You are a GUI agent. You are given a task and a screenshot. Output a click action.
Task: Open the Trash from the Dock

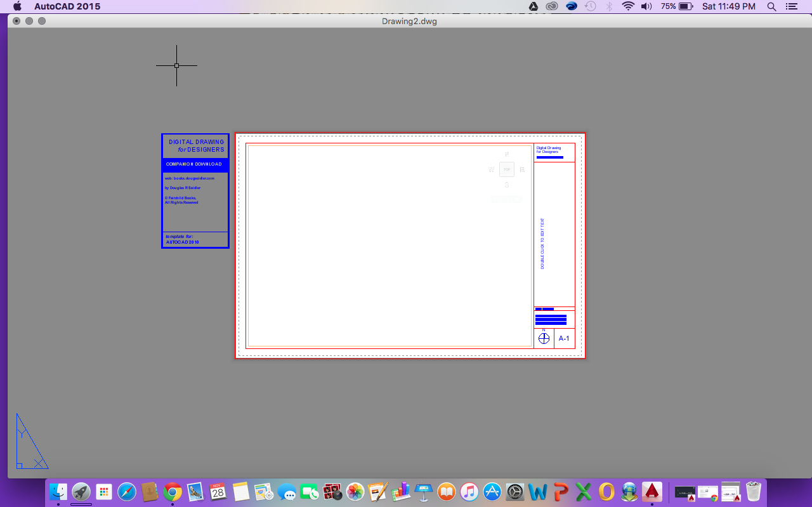[x=753, y=492]
